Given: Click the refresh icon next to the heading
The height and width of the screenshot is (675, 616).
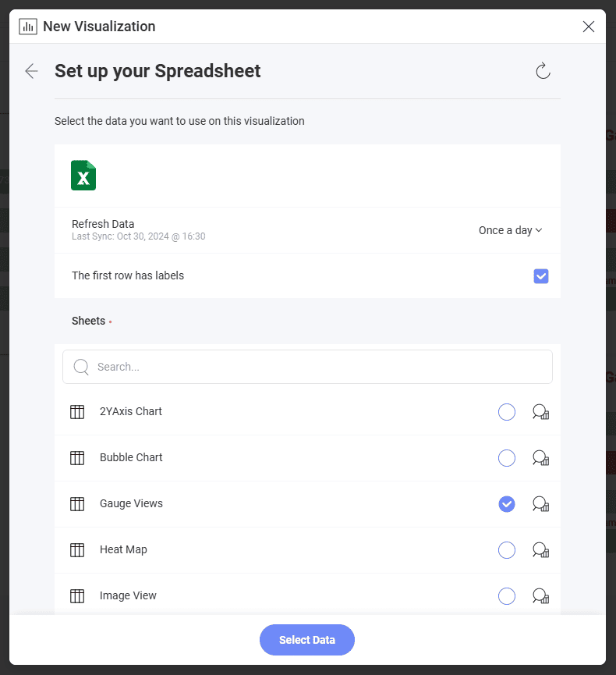Looking at the screenshot, I should [x=543, y=71].
